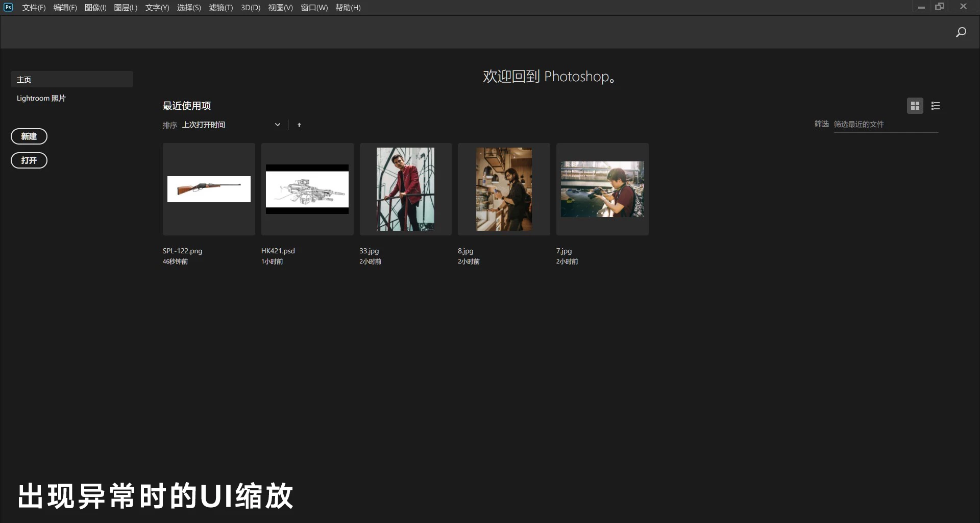Click the 1小时前 timestamp
Screen dimensions: 980x523
(272, 261)
